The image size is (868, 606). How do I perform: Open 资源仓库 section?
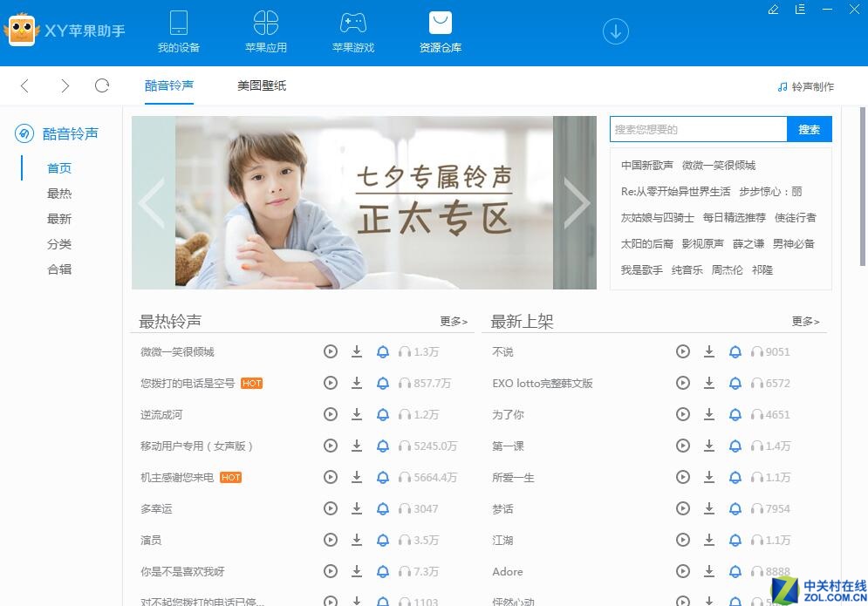pyautogui.click(x=440, y=32)
